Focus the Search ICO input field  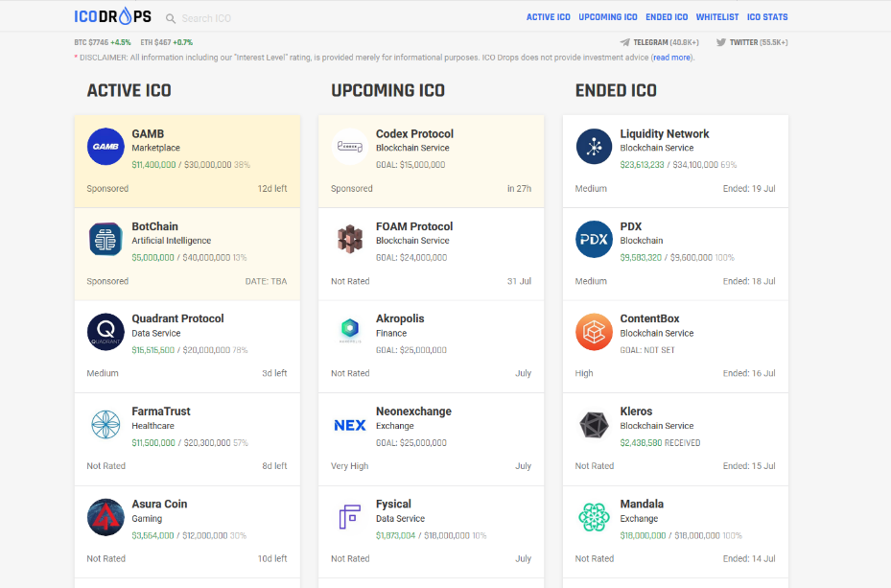tap(206, 19)
